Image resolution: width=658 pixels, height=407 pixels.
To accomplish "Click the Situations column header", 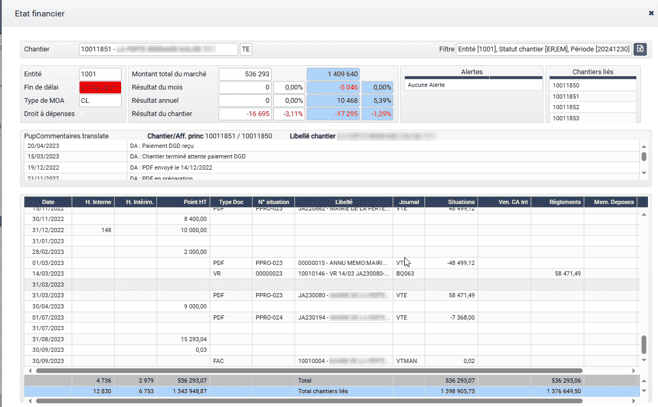I will tap(461, 202).
